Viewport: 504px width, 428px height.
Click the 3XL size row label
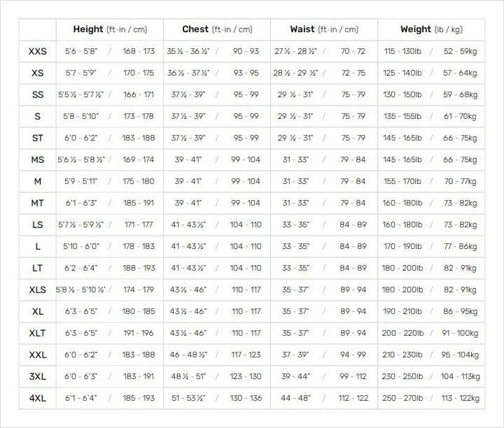[38, 376]
